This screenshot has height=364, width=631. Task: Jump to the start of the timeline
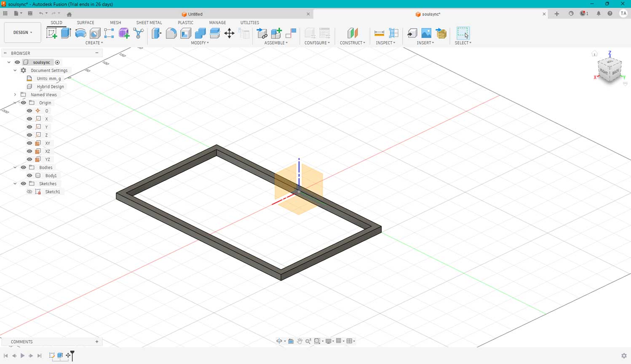(5, 356)
